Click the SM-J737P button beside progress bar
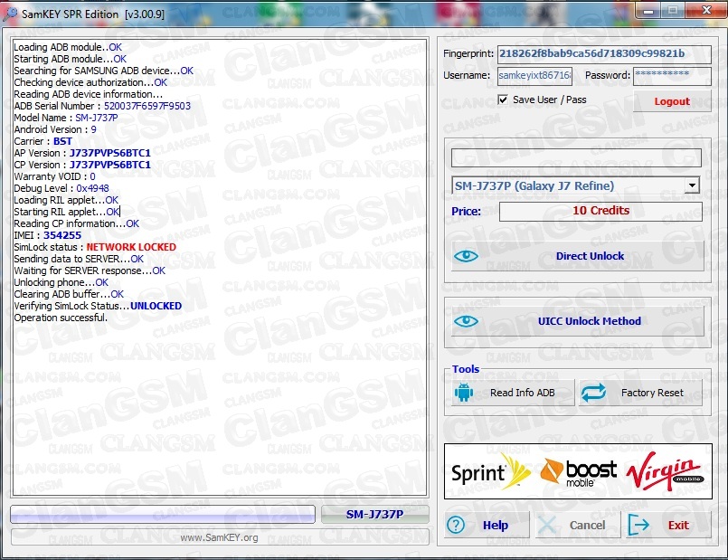 pos(374,515)
